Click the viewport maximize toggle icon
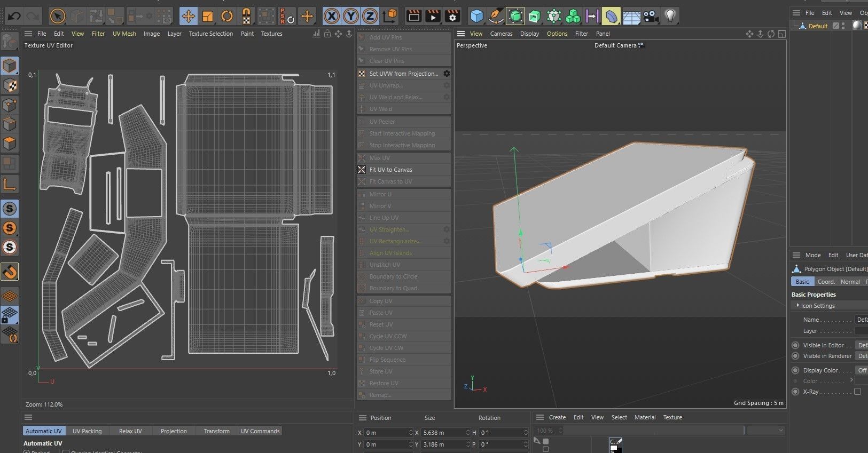This screenshot has width=868, height=453. [781, 34]
